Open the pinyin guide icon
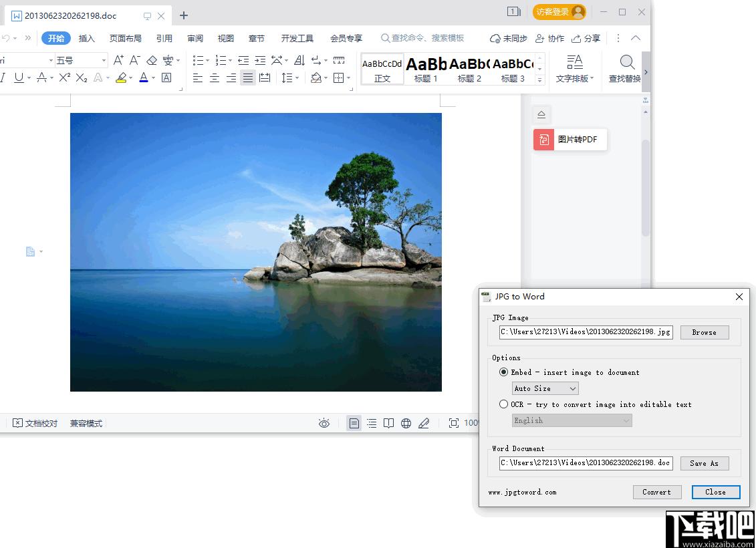756x548 pixels. point(168,60)
